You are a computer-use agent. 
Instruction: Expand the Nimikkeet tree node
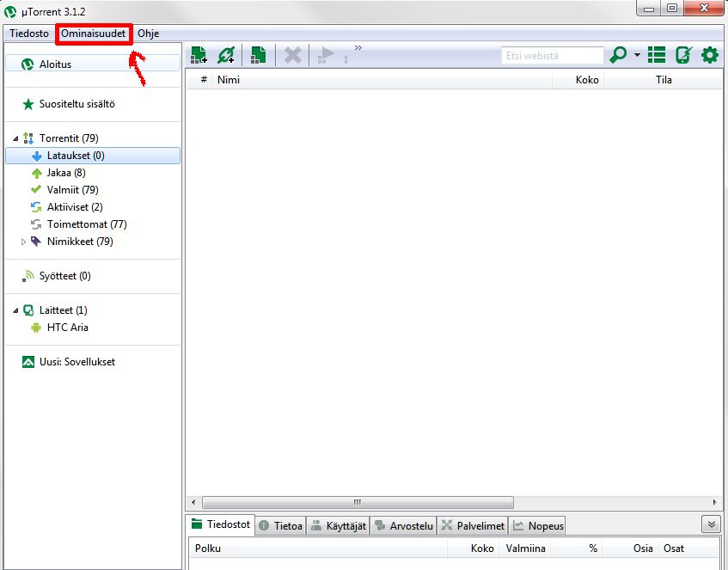24,242
